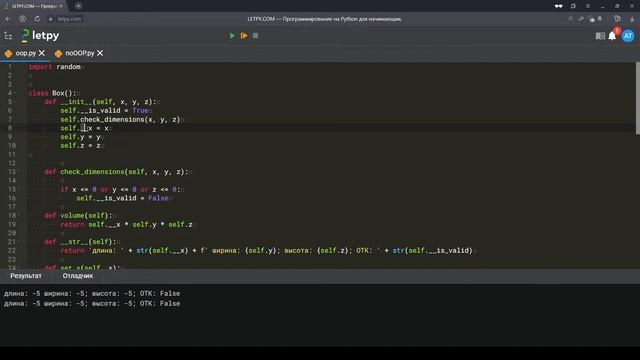640x360 pixels.
Task: Open the textbook book icon
Action: click(600, 36)
